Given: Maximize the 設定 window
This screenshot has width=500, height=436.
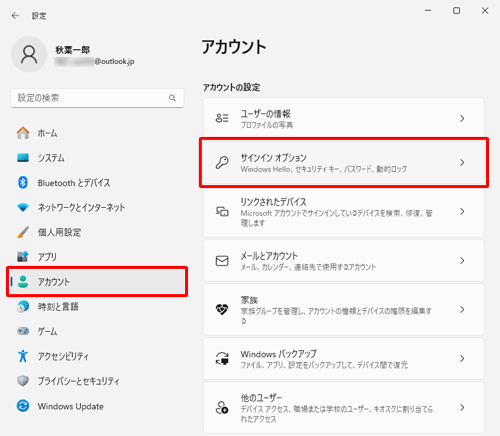Looking at the screenshot, I should coord(456,11).
